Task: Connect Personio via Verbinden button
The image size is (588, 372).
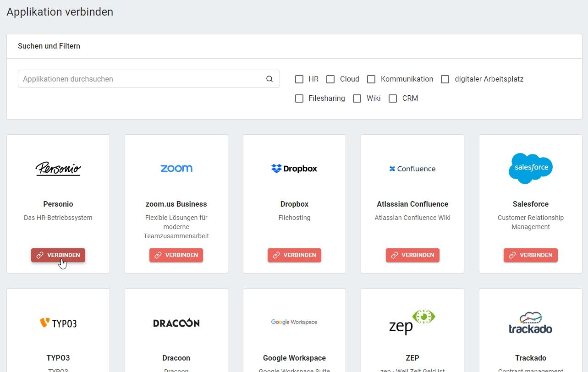Action: 58,255
